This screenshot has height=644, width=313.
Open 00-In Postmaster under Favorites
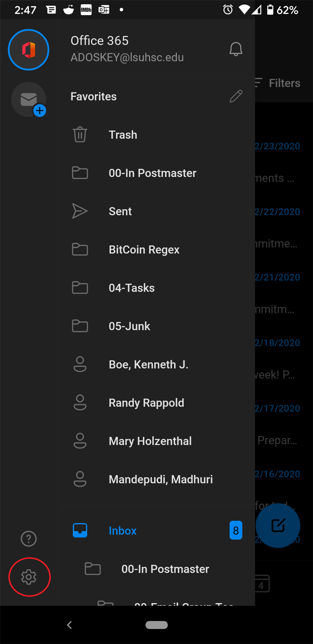click(152, 173)
